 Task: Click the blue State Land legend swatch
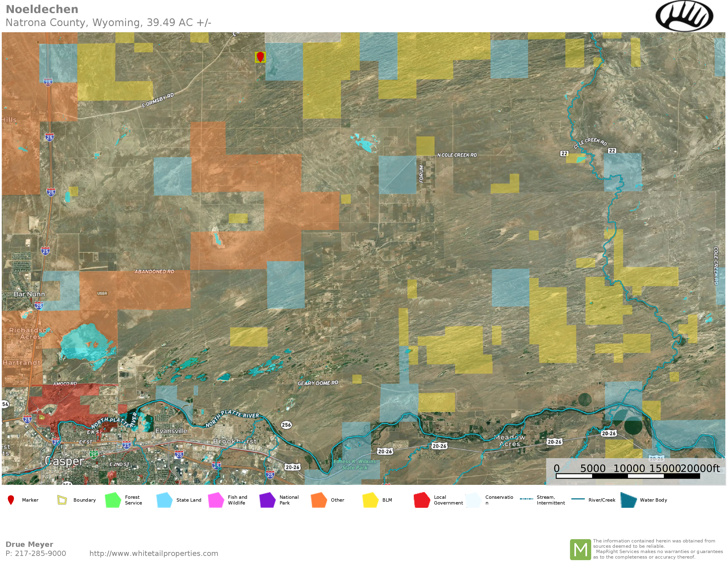tap(164, 500)
